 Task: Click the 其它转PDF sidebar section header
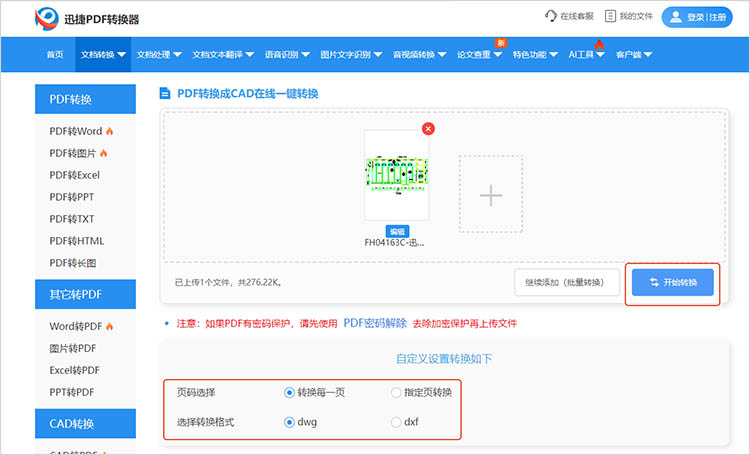click(85, 294)
